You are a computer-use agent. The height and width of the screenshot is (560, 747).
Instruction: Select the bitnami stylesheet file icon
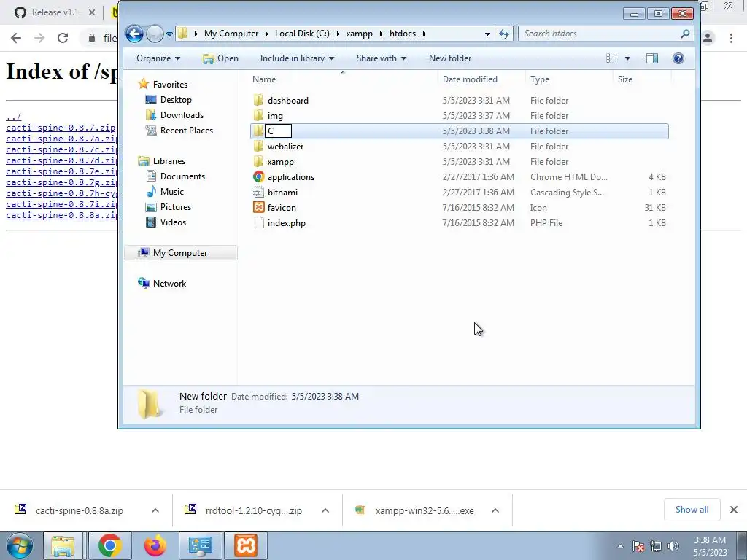click(x=259, y=192)
